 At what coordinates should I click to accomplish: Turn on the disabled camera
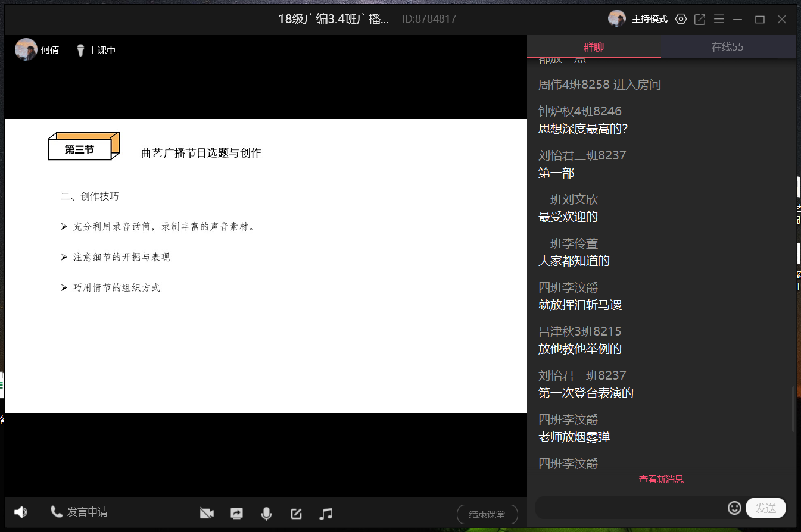click(207, 514)
